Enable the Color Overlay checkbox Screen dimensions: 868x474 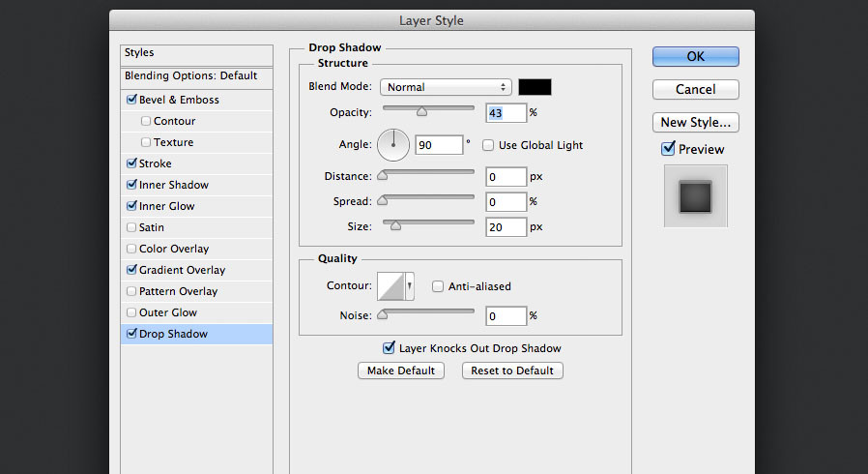[x=131, y=249]
